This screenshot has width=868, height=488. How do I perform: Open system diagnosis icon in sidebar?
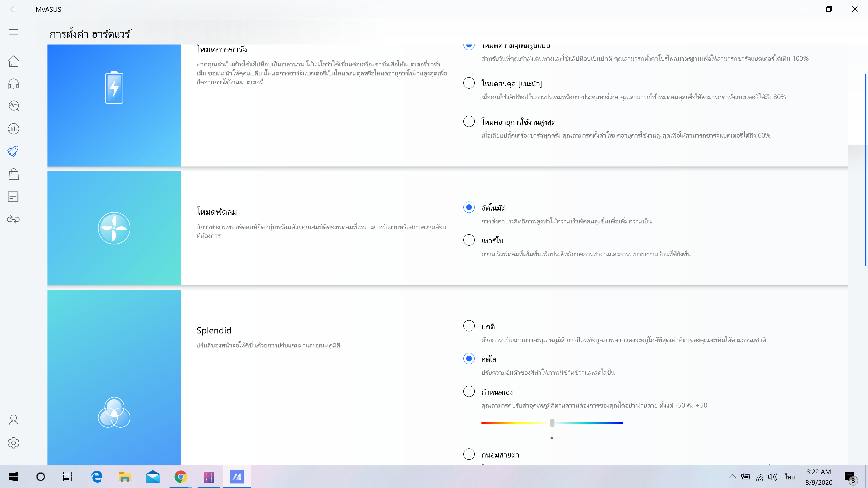[14, 106]
